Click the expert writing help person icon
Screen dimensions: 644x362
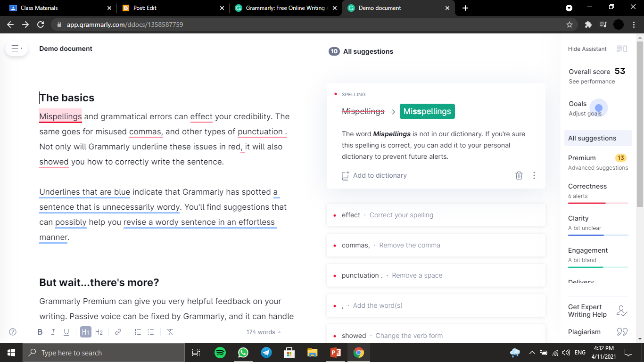(x=622, y=311)
